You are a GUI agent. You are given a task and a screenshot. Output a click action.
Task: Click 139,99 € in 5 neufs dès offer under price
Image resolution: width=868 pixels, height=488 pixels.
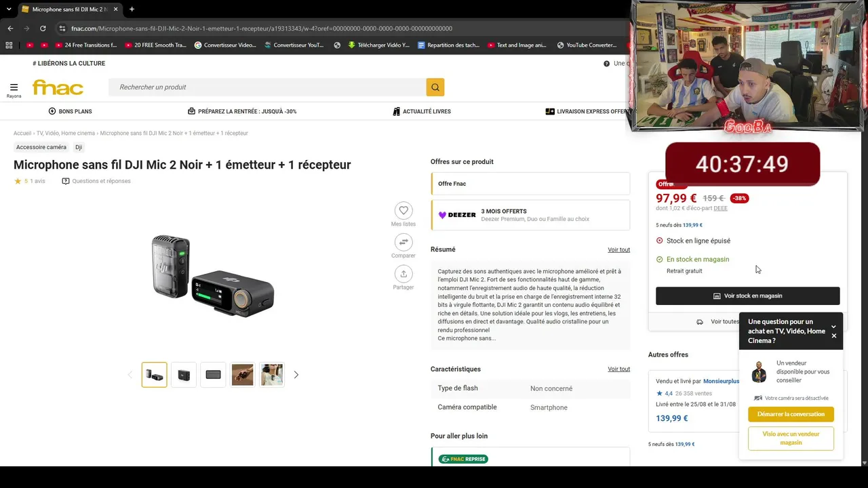coord(692,225)
